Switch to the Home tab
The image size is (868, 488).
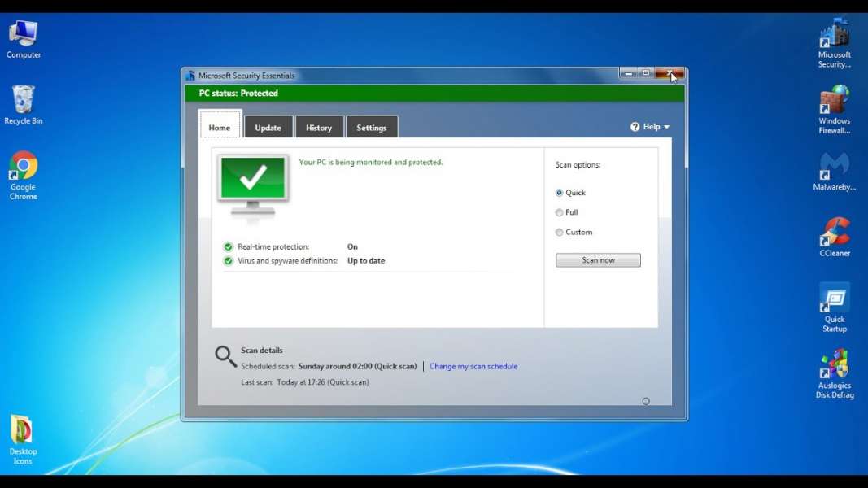click(220, 124)
